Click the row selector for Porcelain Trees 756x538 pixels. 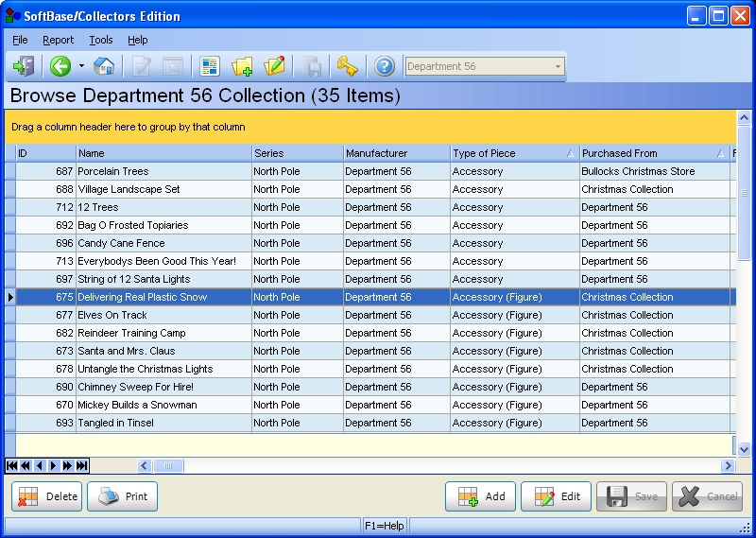[10, 171]
